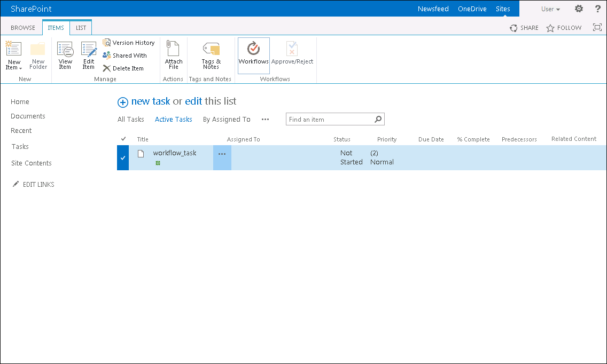Open Workflows from ribbon
This screenshot has height=364, width=607.
click(254, 55)
